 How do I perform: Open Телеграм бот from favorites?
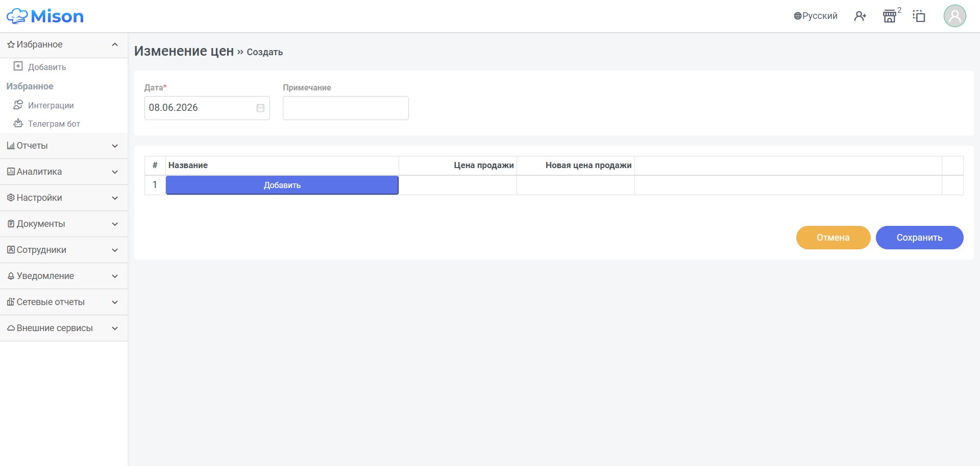54,124
